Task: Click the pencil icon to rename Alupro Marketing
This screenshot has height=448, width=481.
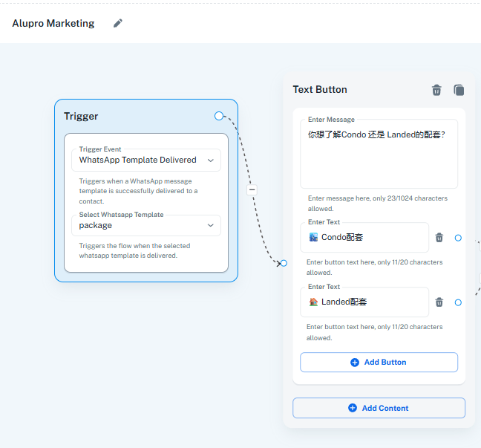Action: 118,23
